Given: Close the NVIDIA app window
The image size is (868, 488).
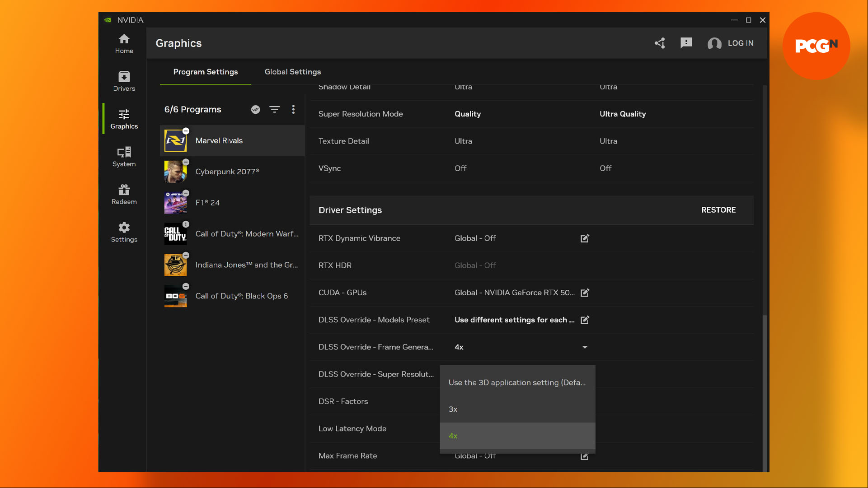Looking at the screenshot, I should click(763, 20).
